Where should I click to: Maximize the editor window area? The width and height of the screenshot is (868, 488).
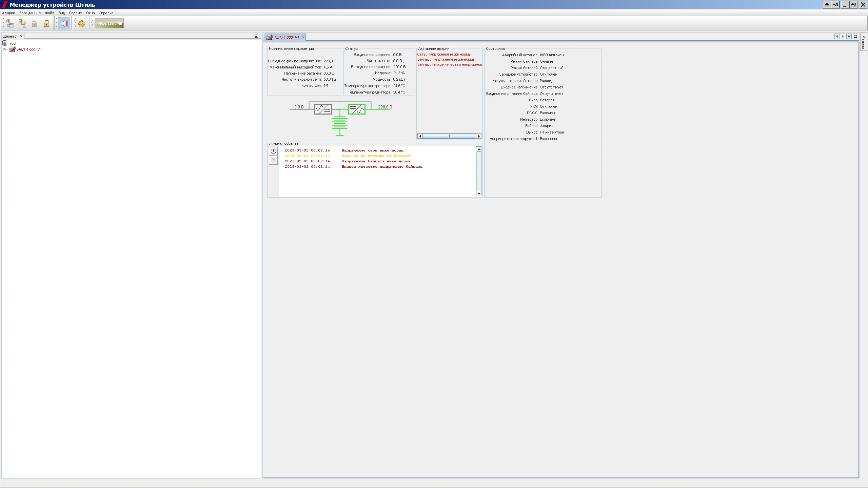(855, 36)
